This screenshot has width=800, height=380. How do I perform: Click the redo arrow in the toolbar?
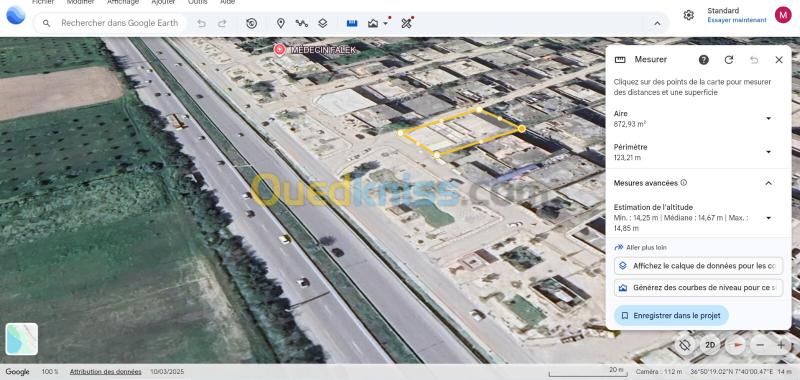222,23
